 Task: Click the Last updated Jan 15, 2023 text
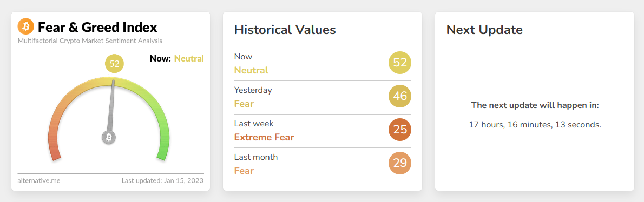point(162,180)
